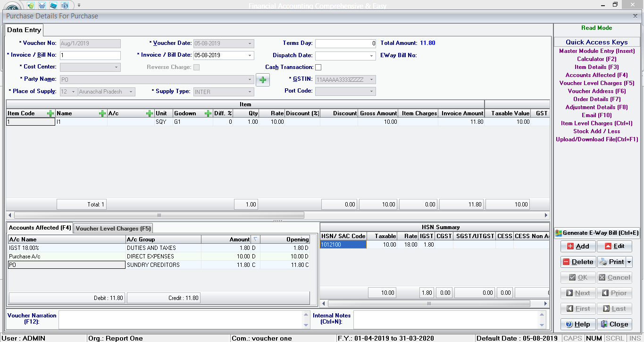The width and height of the screenshot is (644, 342).
Task: Select the IGST 18.00% account row
Action: tap(159, 248)
